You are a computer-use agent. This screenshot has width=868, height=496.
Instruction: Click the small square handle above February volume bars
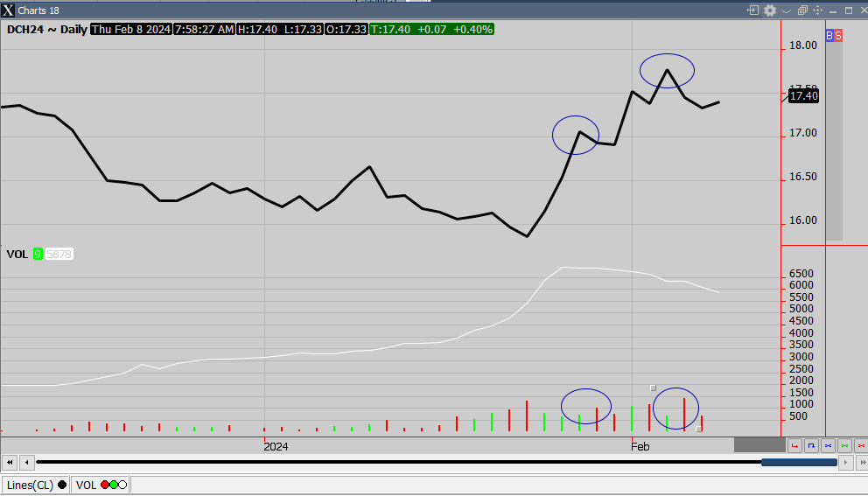coord(654,388)
